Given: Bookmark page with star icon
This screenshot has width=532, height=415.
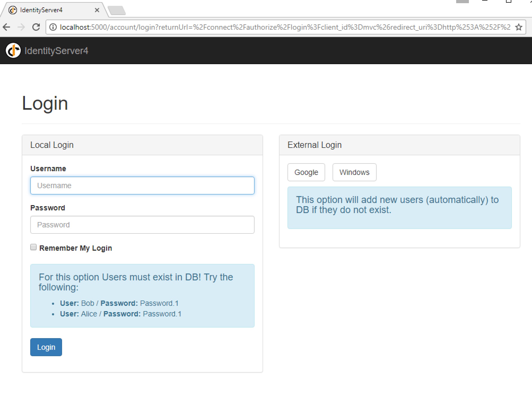Looking at the screenshot, I should [518, 27].
